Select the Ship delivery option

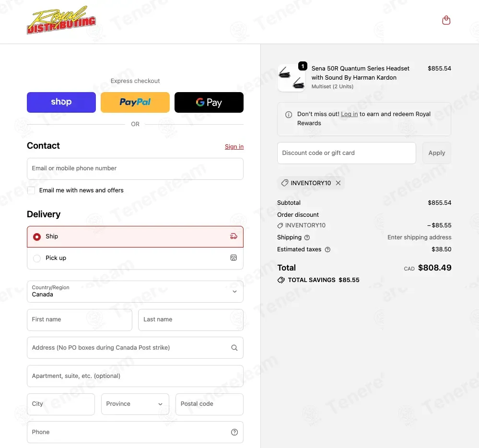[37, 237]
